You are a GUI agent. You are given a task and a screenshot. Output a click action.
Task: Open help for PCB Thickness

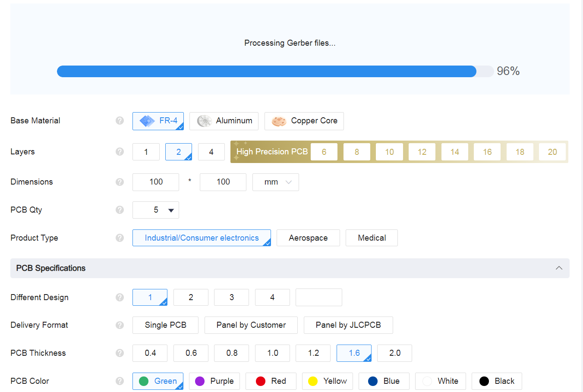pos(120,353)
